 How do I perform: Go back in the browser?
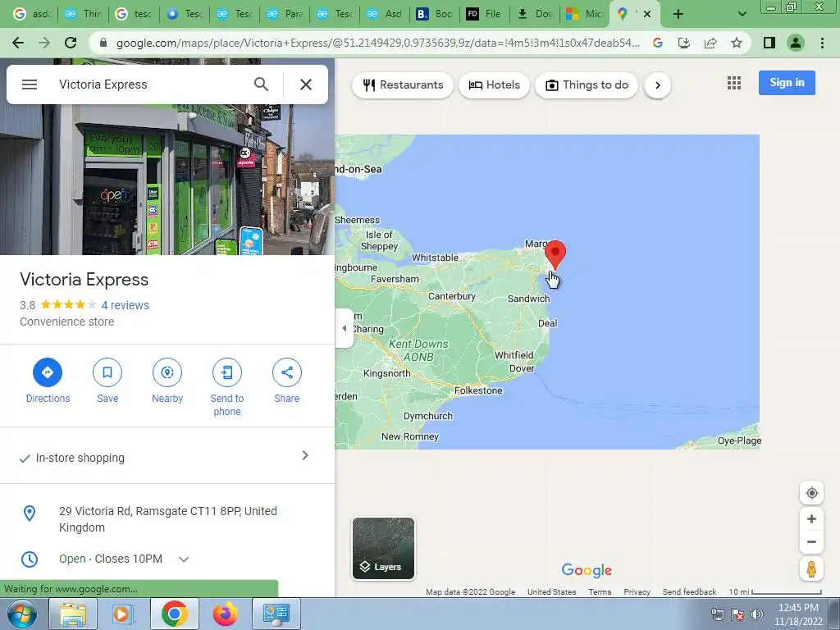18,43
